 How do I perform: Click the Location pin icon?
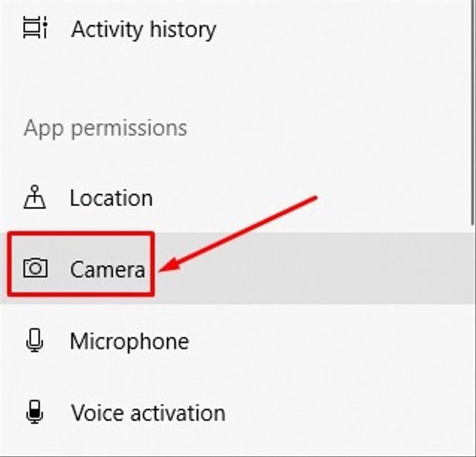pyautogui.click(x=35, y=197)
